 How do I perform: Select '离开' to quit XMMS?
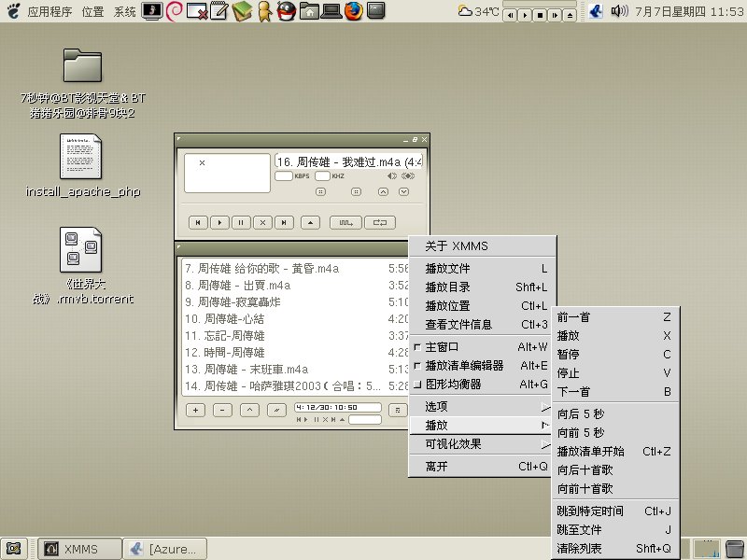482,467
